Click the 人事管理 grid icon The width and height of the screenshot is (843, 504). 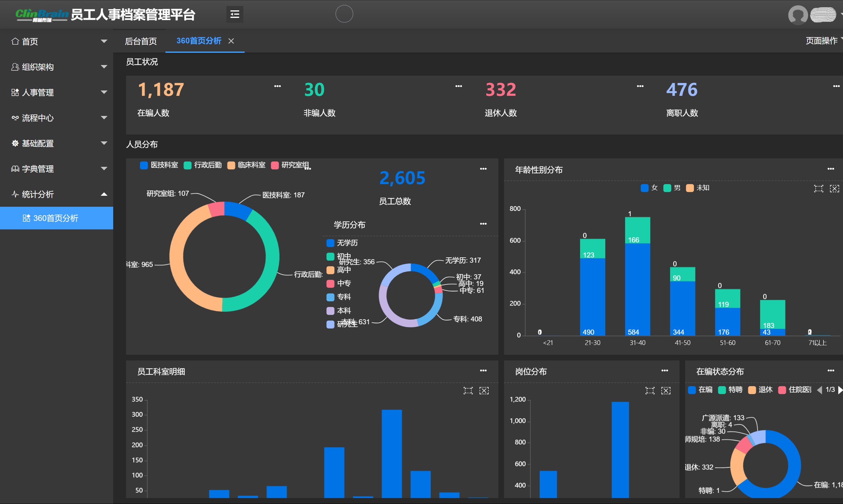coord(15,92)
